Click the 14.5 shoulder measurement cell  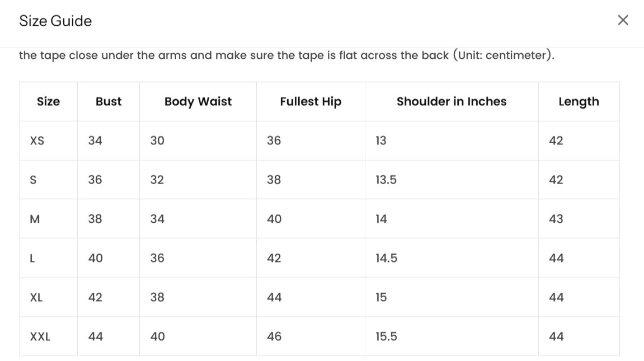tap(387, 259)
